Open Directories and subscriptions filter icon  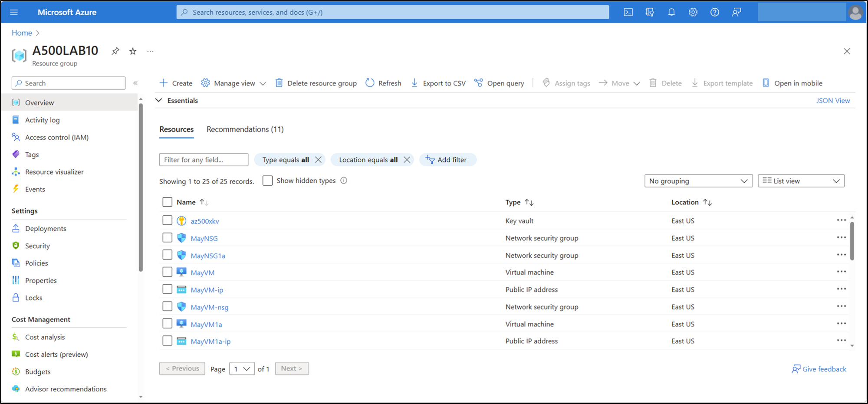click(650, 12)
